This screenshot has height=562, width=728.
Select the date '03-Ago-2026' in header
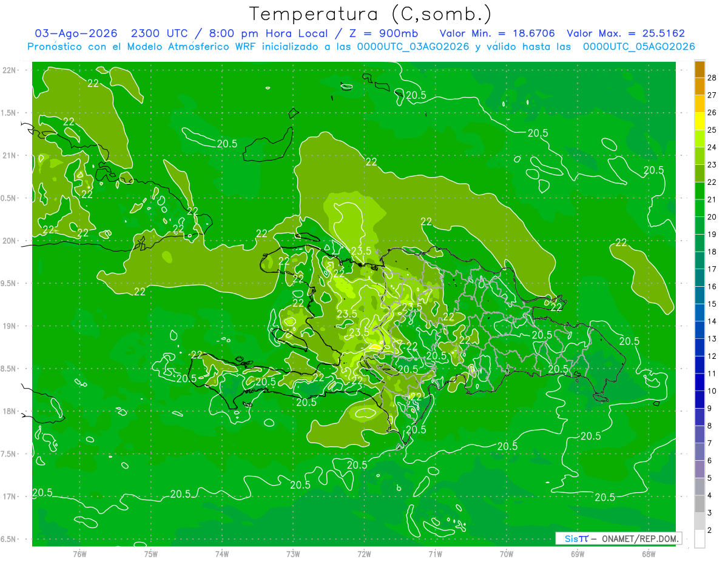click(76, 33)
